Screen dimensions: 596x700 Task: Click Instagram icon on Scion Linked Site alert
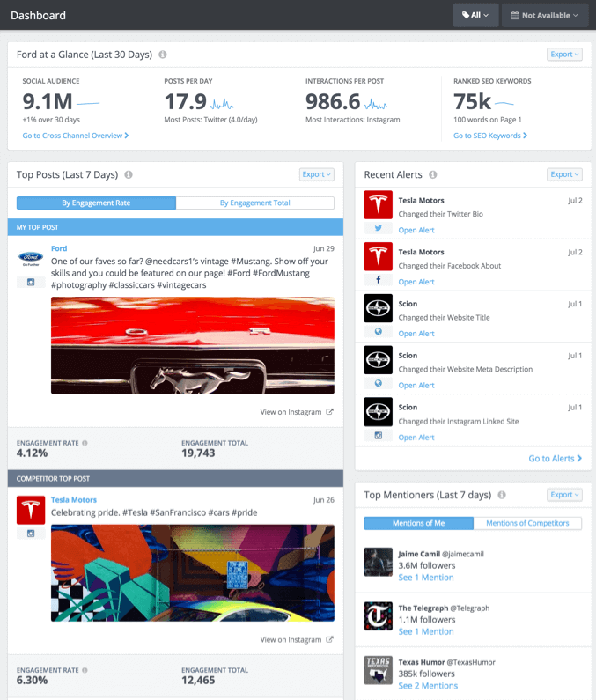379,435
